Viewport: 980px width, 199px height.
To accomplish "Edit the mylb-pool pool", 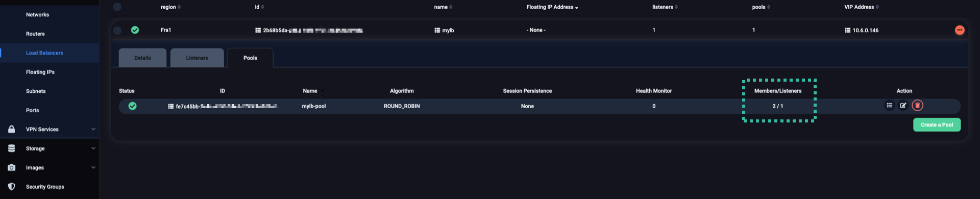I will click(x=903, y=106).
